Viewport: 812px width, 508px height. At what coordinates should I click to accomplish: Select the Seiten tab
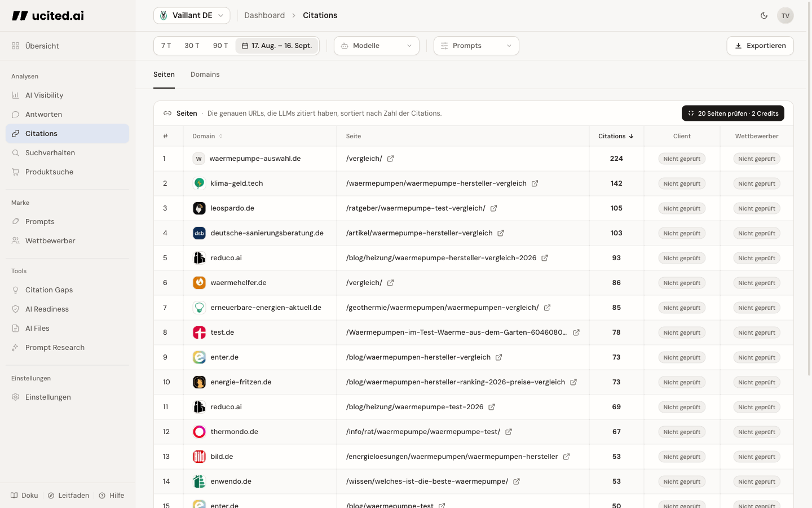click(x=164, y=75)
